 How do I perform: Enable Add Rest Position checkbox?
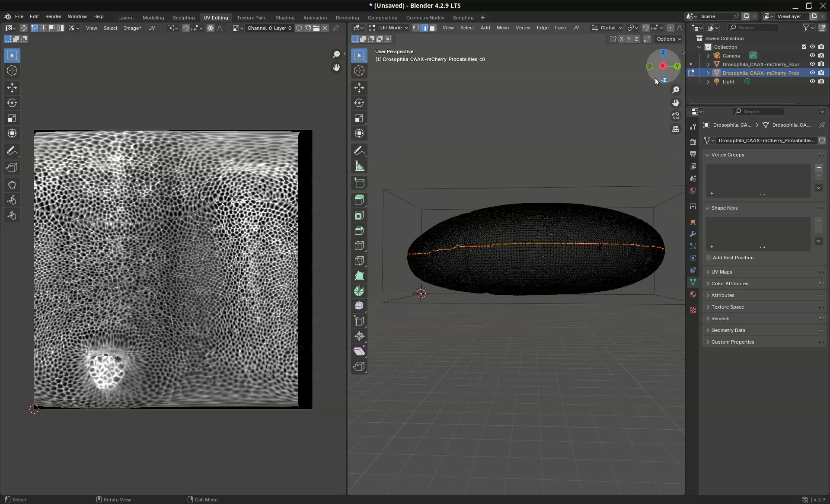coord(709,258)
